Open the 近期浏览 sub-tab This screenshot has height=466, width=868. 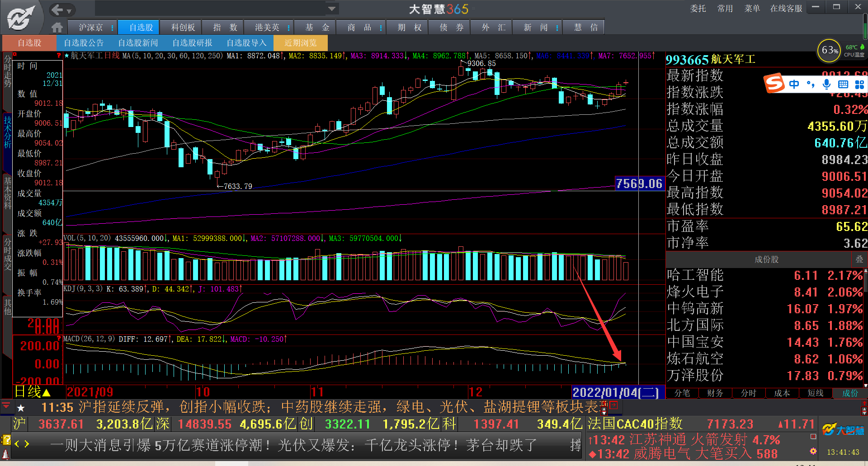pyautogui.click(x=301, y=43)
